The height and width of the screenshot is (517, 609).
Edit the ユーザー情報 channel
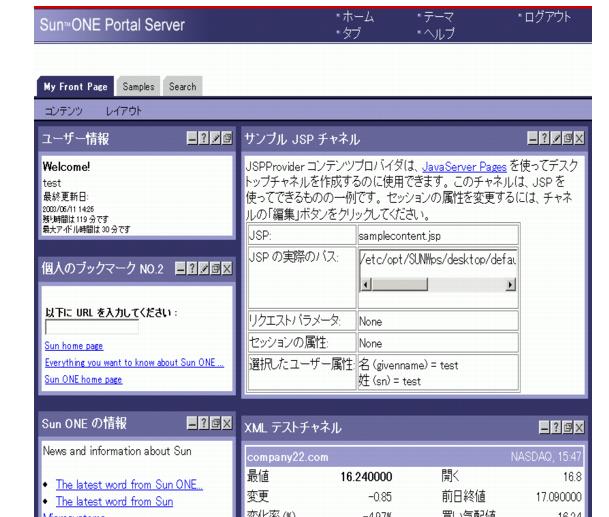pos(215,138)
